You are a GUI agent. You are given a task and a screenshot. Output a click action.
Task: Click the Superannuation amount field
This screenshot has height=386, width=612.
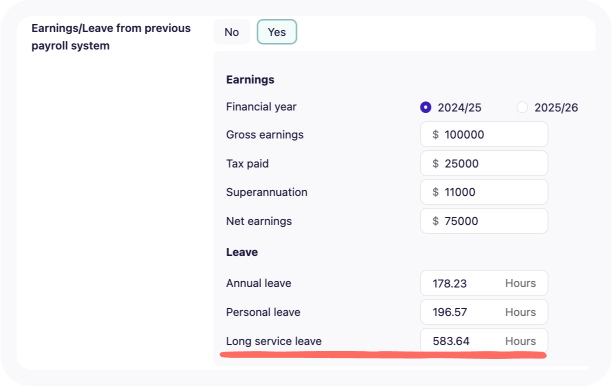click(x=484, y=192)
